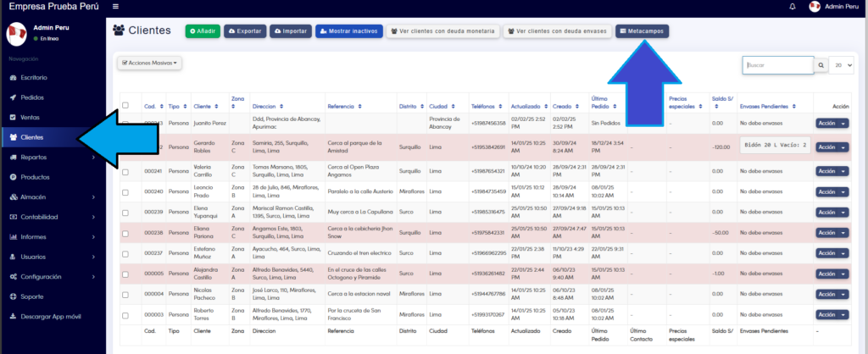Click the Soporte lifebuoy icon
Viewport: 868px width, 354px height.
pyautogui.click(x=14, y=296)
